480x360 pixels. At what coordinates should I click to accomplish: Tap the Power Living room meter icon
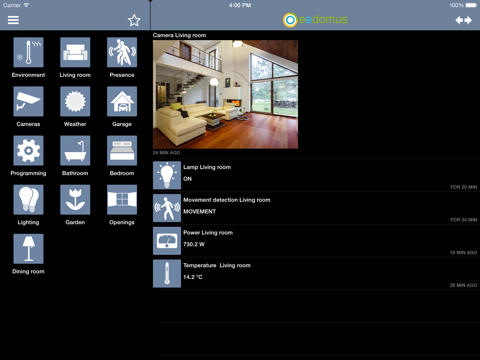tap(167, 241)
